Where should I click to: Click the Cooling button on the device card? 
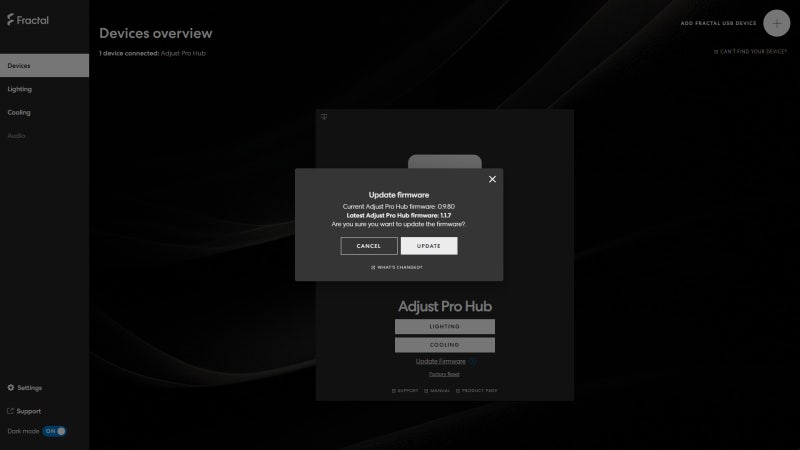coord(445,345)
